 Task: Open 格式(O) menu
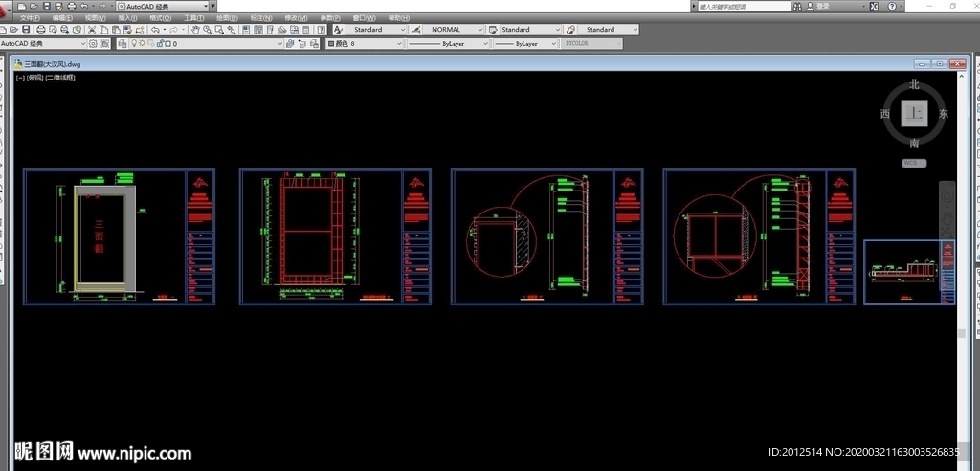coord(161,18)
